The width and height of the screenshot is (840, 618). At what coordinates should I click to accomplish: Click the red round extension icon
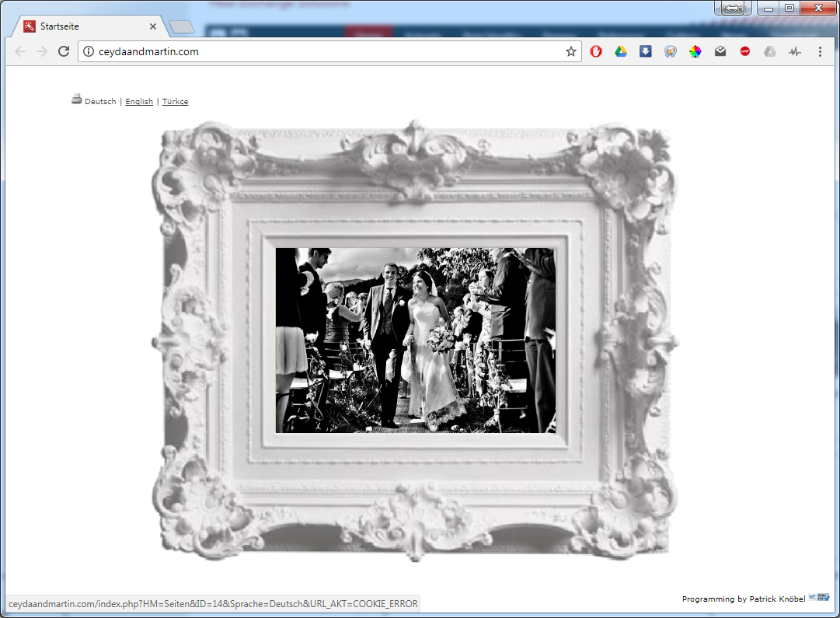click(x=744, y=51)
